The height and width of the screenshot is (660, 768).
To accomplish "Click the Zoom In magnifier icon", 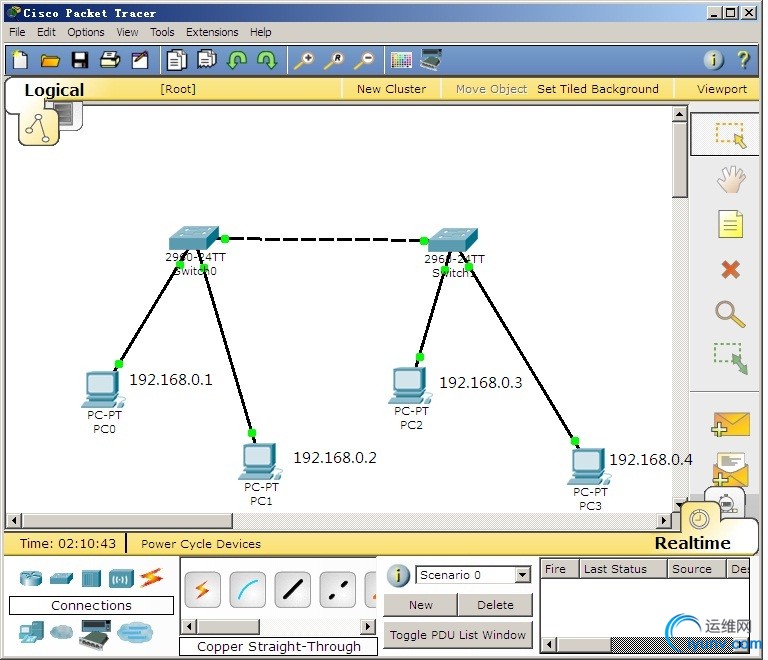I will (x=304, y=61).
